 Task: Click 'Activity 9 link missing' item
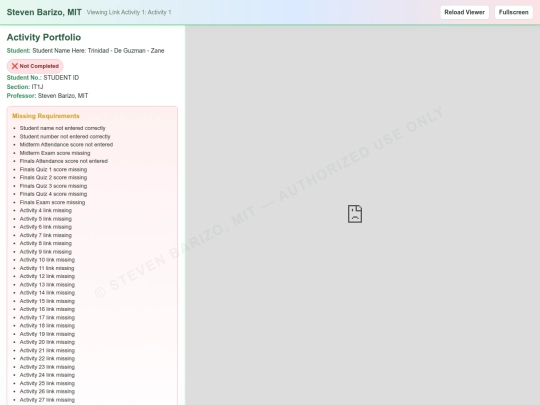coord(46,252)
